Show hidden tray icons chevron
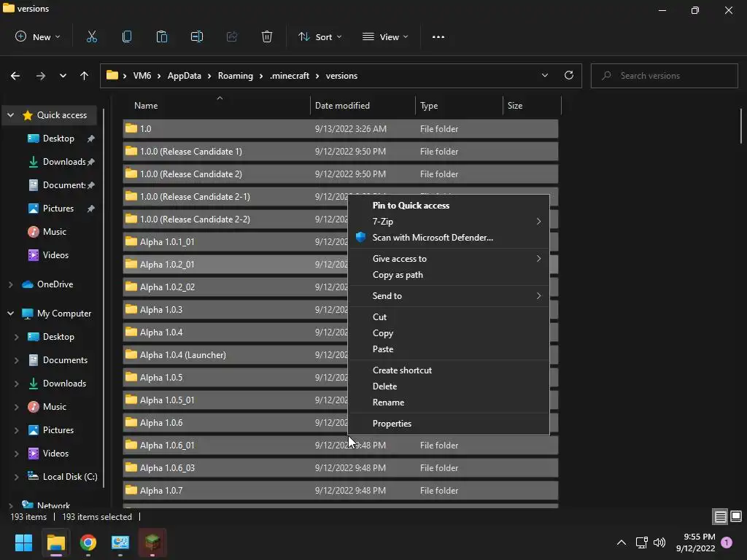Image resolution: width=747 pixels, height=560 pixels. (x=622, y=542)
